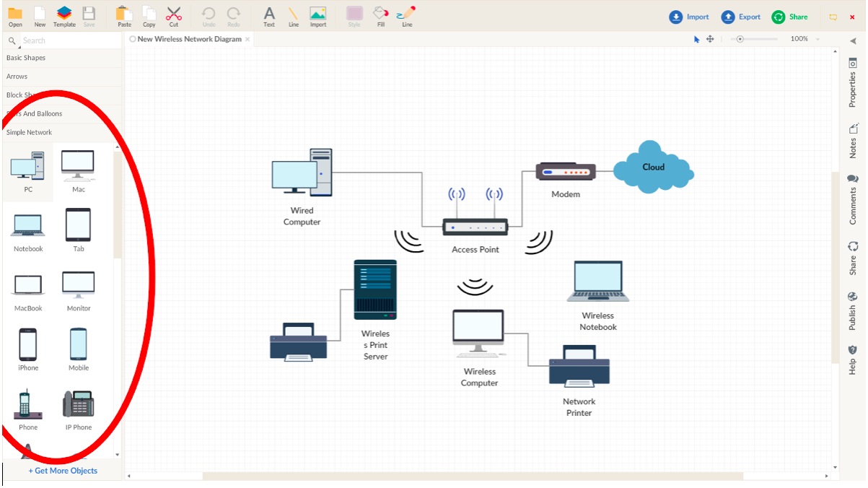Open the Properties side tab

tap(852, 83)
